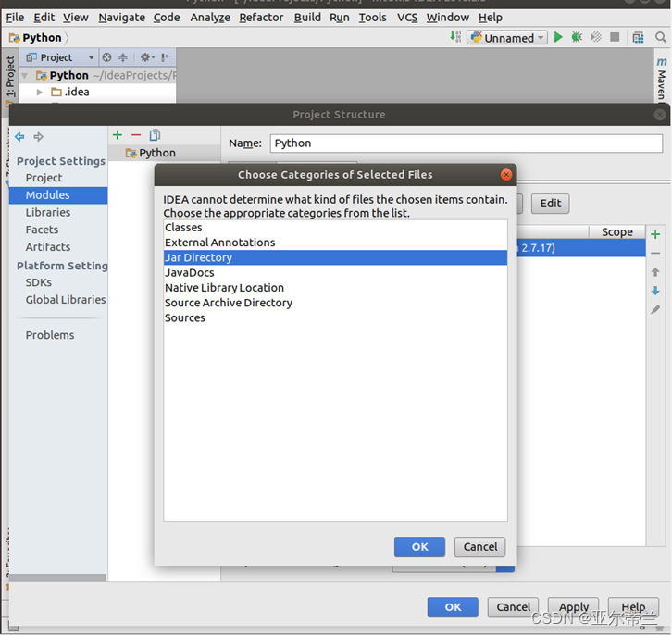672x635 pixels.
Task: Hide the Project tool window icon
Action: (x=166, y=57)
